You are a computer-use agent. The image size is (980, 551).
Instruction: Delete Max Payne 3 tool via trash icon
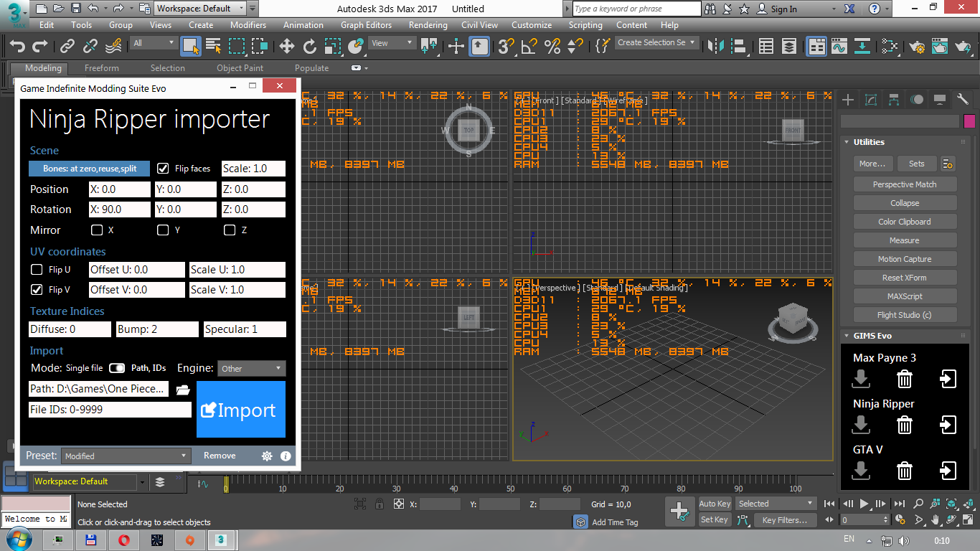click(x=905, y=379)
